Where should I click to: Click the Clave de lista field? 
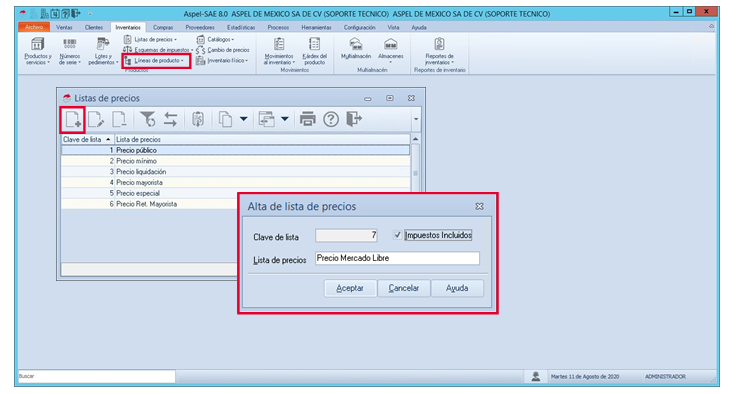click(346, 235)
